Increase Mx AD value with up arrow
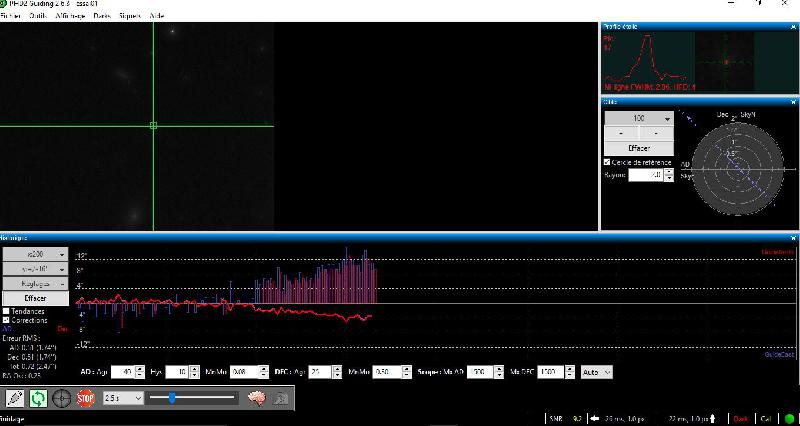The height and width of the screenshot is (426, 800). pyautogui.click(x=499, y=369)
